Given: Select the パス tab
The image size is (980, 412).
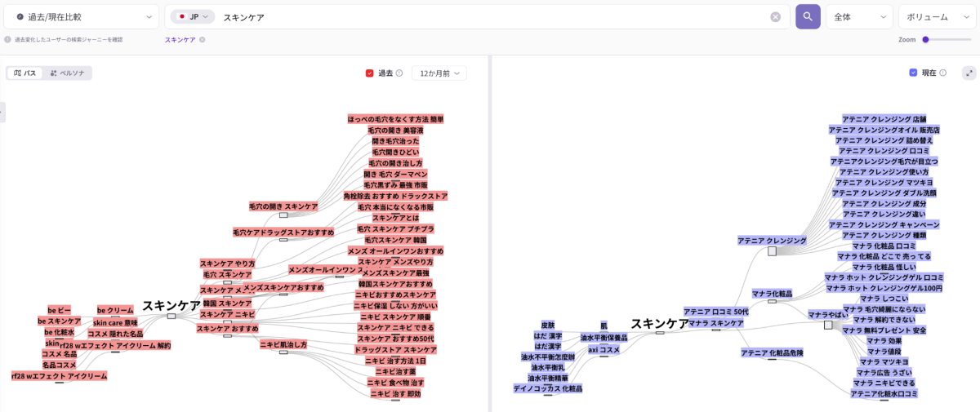Looking at the screenshot, I should click(x=25, y=73).
